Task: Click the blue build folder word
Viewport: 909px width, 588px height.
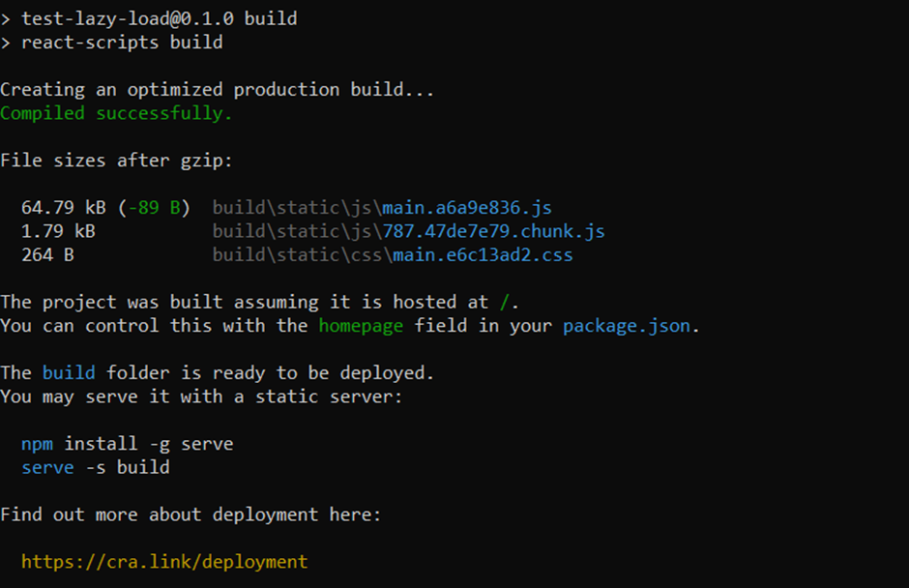Action: [69, 372]
